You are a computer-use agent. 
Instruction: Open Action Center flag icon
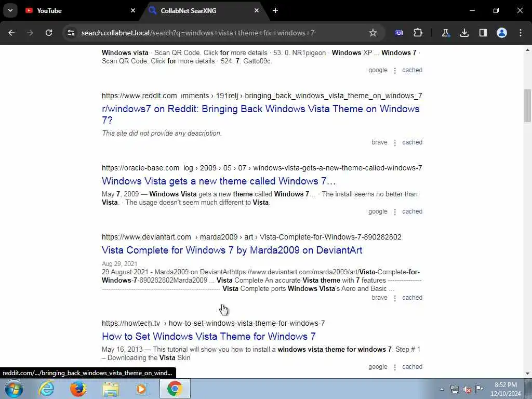click(480, 389)
